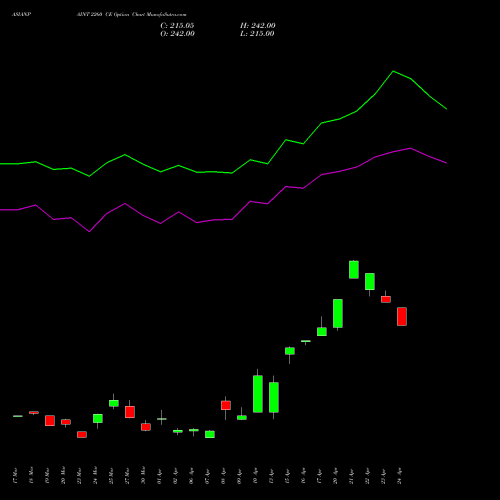This screenshot has width=500, height=500.
Task: Select the tall green candle on 20 Apr
Action: coord(338,314)
